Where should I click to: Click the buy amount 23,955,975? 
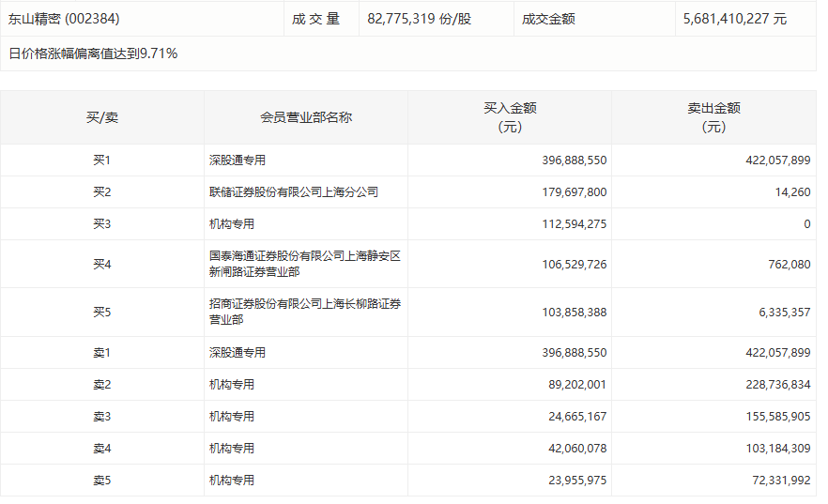(577, 481)
